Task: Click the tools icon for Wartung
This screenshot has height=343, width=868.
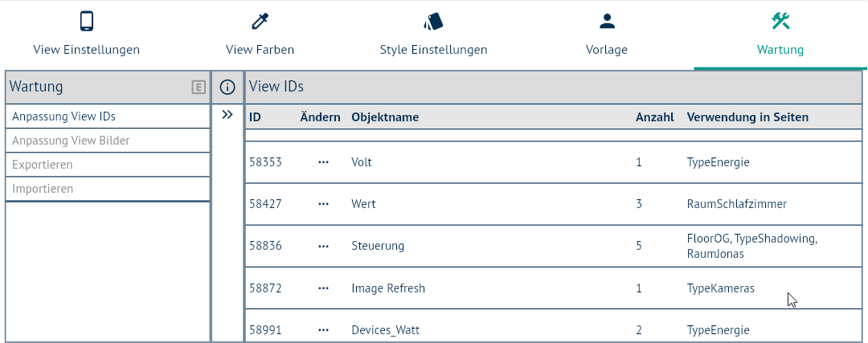Action: [780, 22]
